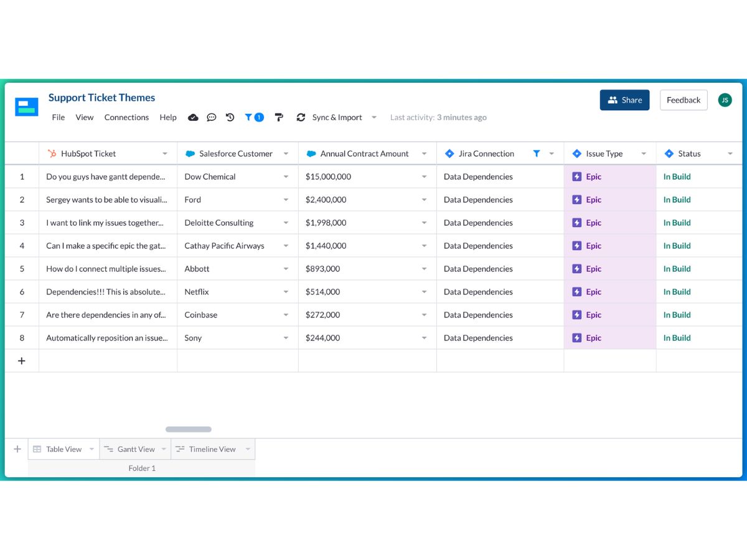Click the Abbott customer cell
The image size is (747, 560).
[238, 269]
